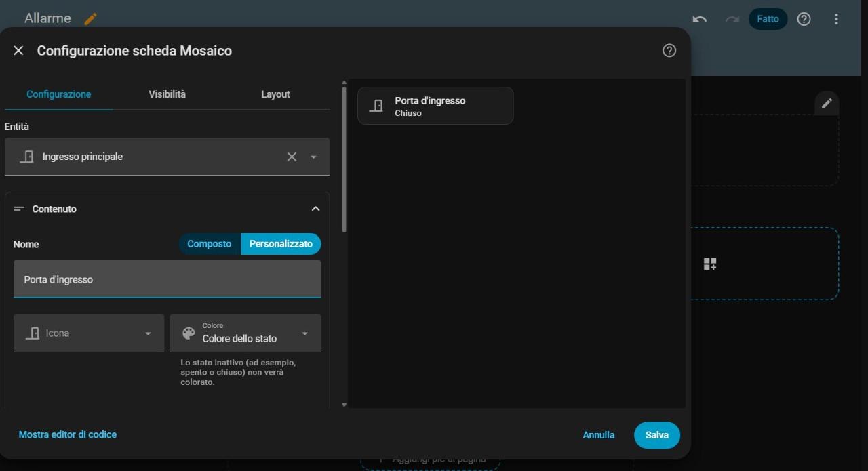Open dashboard help icon beside Fatto
This screenshot has width=868, height=471.
tap(804, 19)
